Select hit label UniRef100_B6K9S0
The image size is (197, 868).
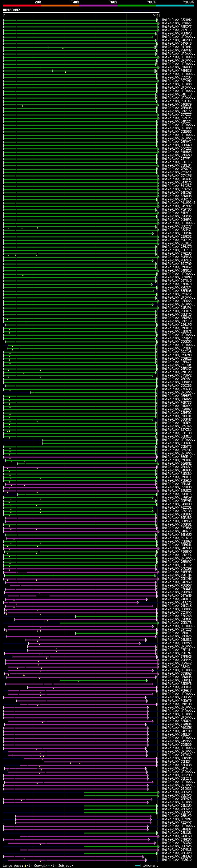click(177, 521)
